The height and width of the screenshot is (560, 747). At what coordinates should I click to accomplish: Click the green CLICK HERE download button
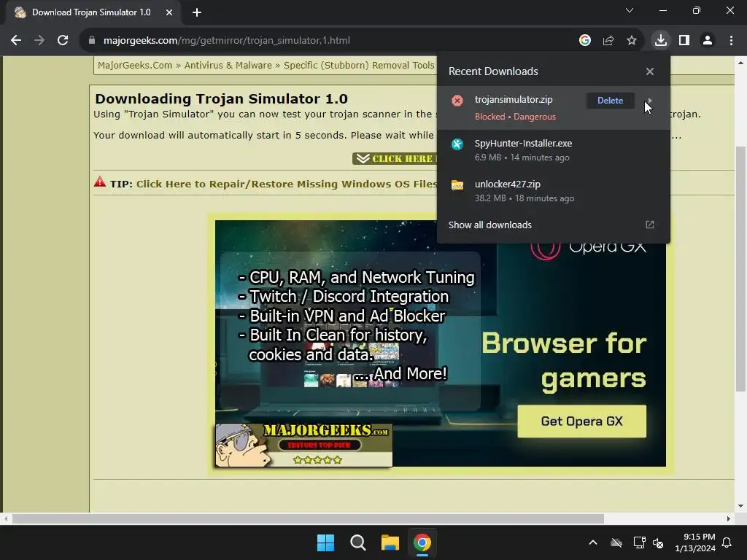click(395, 158)
